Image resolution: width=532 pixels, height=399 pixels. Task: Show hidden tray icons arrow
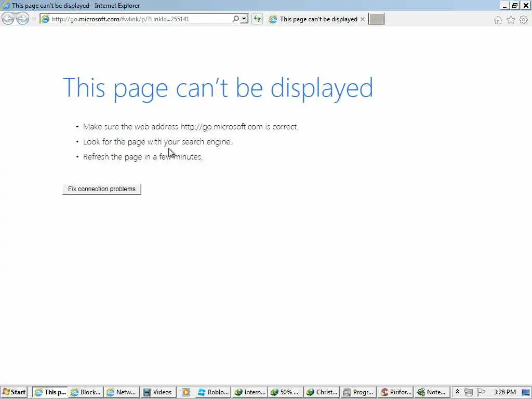pyautogui.click(x=457, y=392)
